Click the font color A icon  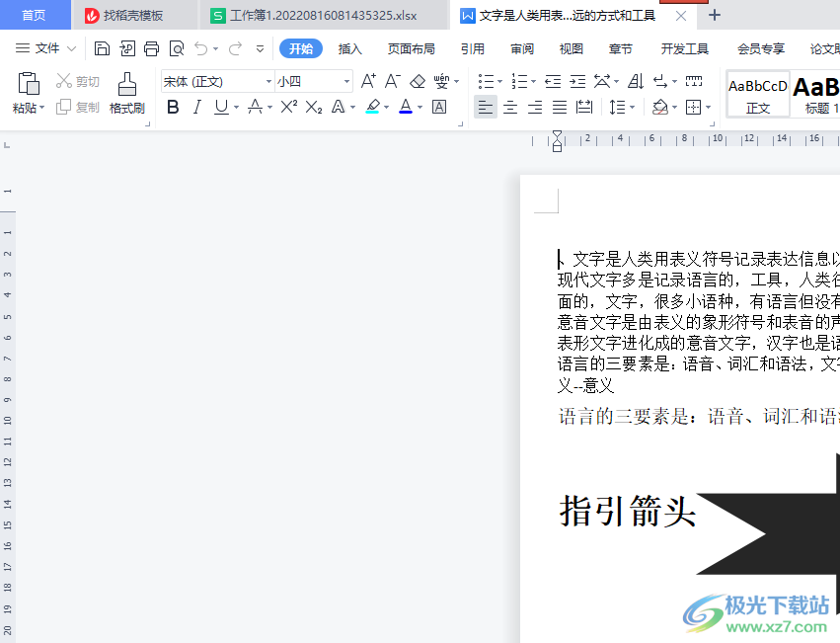point(406,108)
